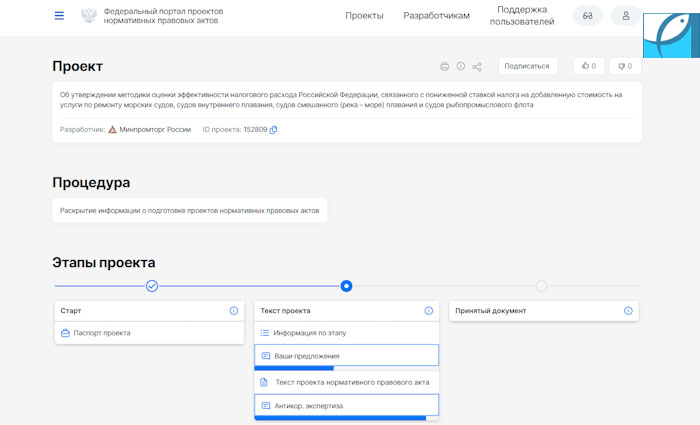
Task: Open the hamburger menu
Action: (59, 16)
